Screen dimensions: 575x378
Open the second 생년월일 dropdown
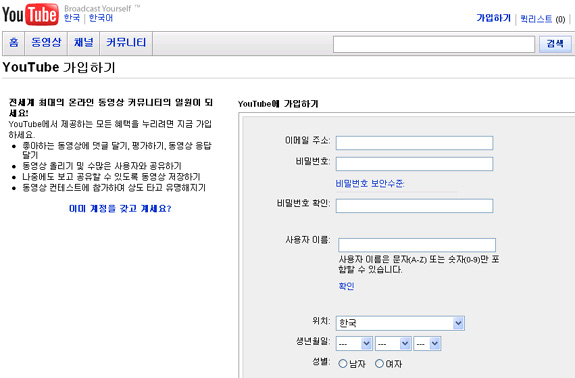(x=393, y=344)
